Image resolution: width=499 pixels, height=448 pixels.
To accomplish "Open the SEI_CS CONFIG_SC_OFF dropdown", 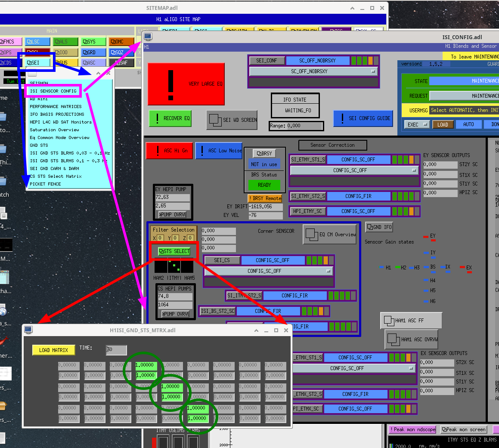I will point(269,271).
